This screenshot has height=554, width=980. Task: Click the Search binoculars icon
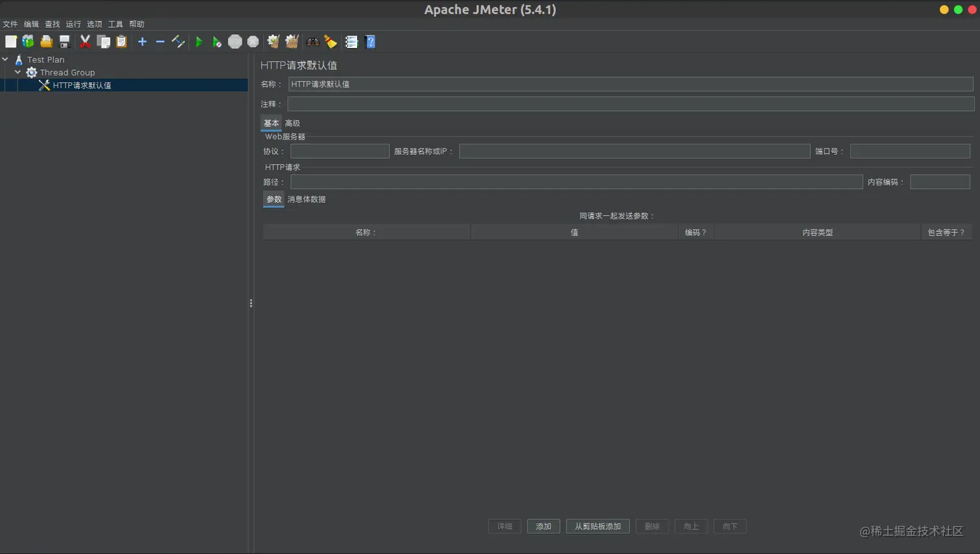click(x=313, y=41)
